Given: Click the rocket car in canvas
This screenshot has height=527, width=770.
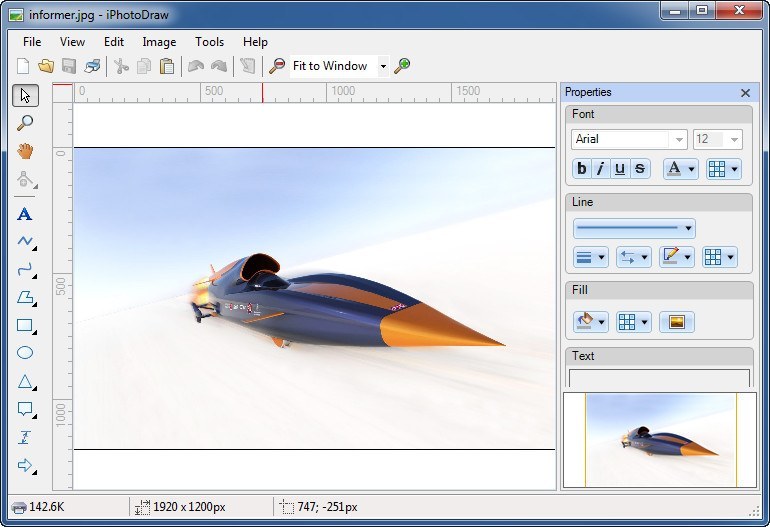Looking at the screenshot, I should pyautogui.click(x=346, y=302).
